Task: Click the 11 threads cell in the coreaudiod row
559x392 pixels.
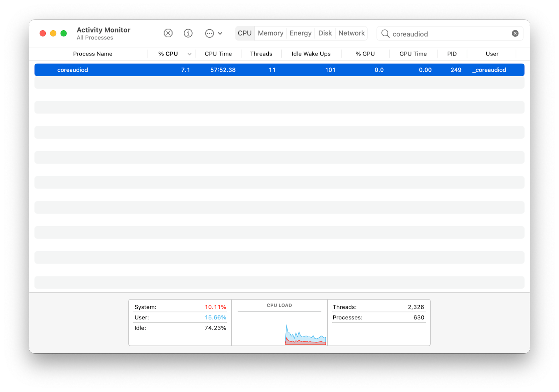Action: tap(272, 70)
